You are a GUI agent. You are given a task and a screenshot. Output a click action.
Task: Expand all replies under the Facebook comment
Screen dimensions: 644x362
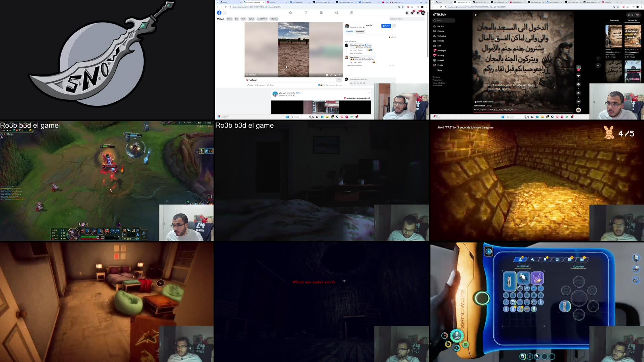pos(356,53)
